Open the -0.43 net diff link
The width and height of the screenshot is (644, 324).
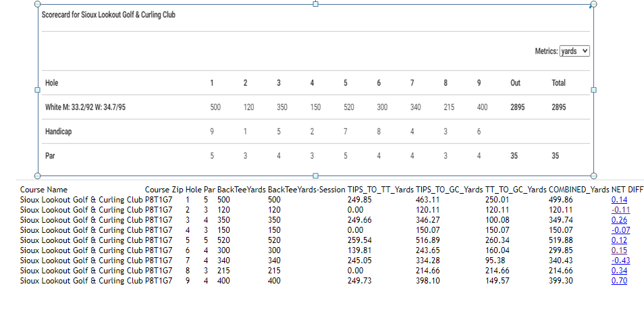coord(620,261)
